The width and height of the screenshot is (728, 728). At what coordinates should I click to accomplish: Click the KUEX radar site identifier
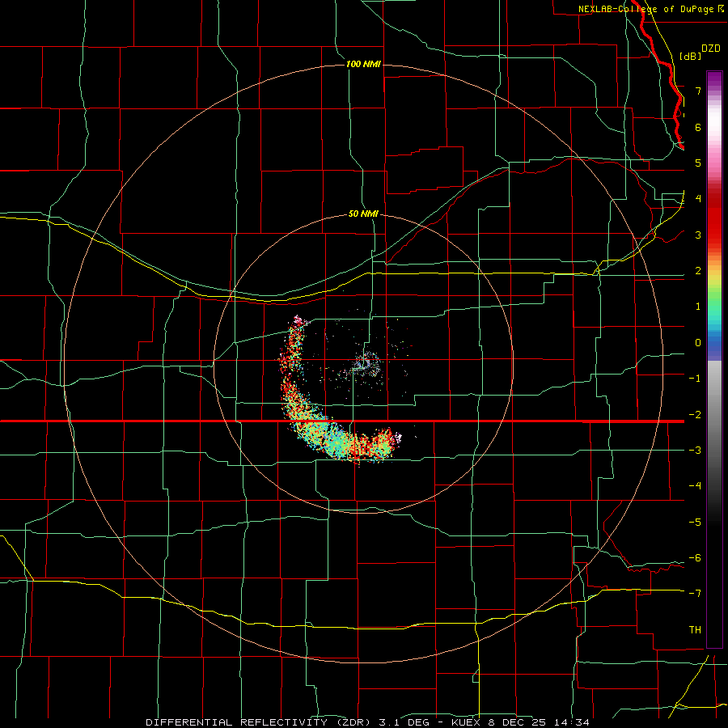tap(467, 722)
